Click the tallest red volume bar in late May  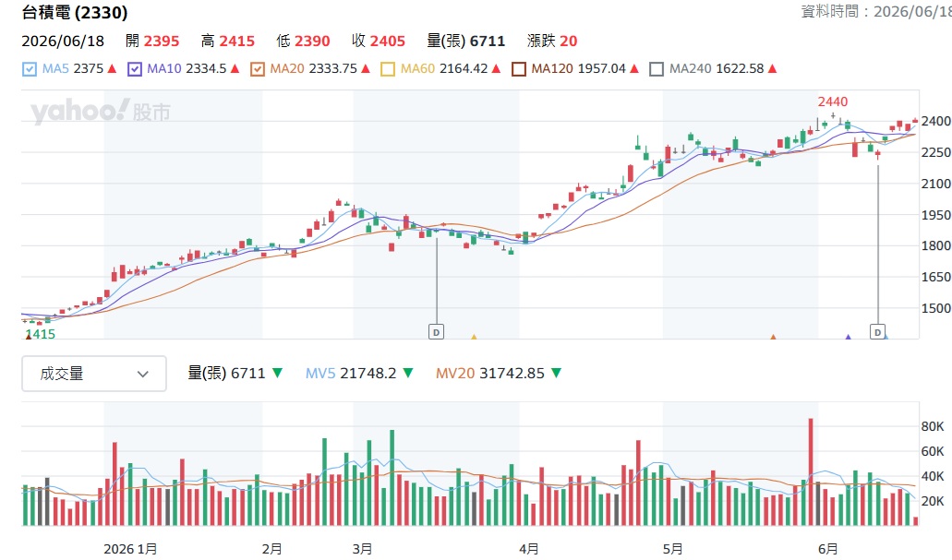pyautogui.click(x=811, y=472)
